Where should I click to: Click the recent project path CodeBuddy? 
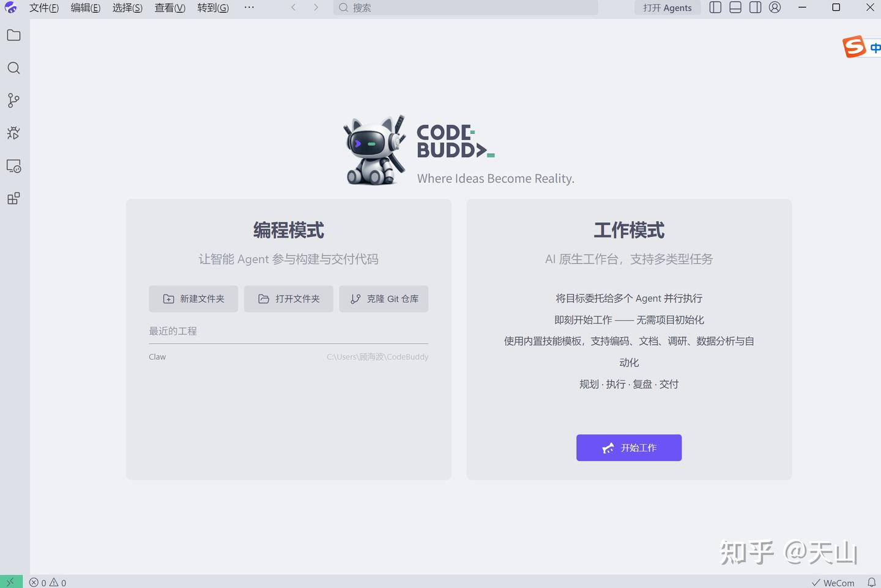[x=377, y=357]
